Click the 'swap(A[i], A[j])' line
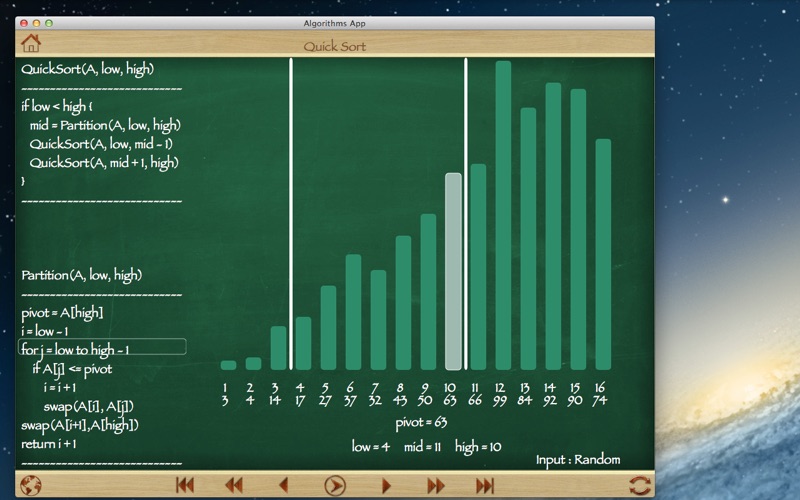Viewport: 800px width, 500px height. click(x=89, y=407)
